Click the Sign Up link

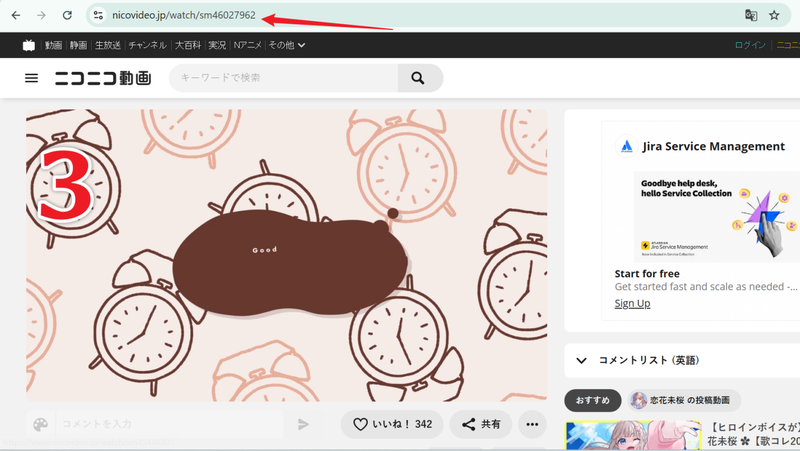coord(632,304)
